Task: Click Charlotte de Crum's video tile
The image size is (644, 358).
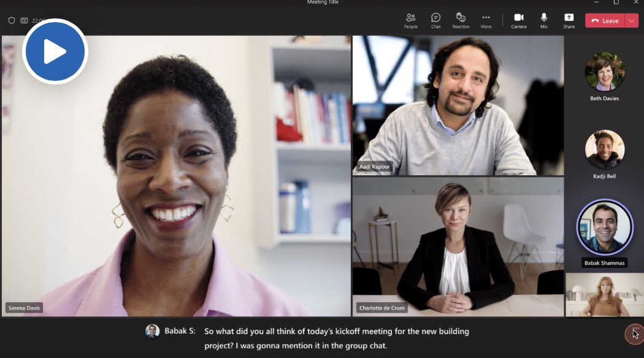Action: pyautogui.click(x=458, y=247)
